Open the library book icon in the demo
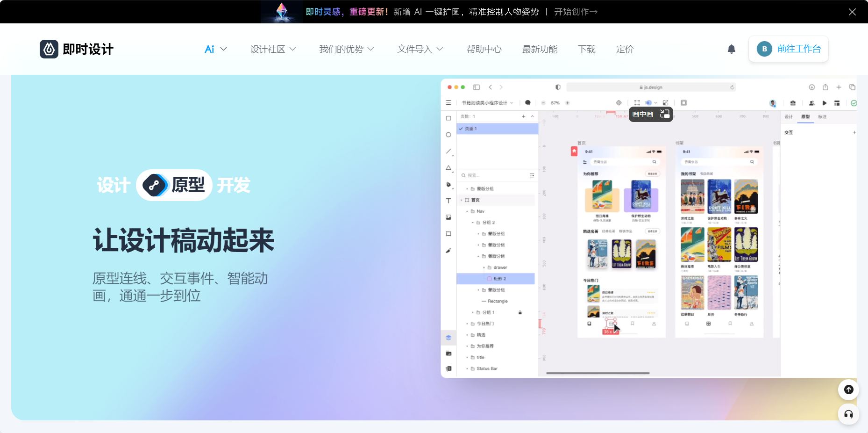The width and height of the screenshot is (868, 433). [448, 368]
